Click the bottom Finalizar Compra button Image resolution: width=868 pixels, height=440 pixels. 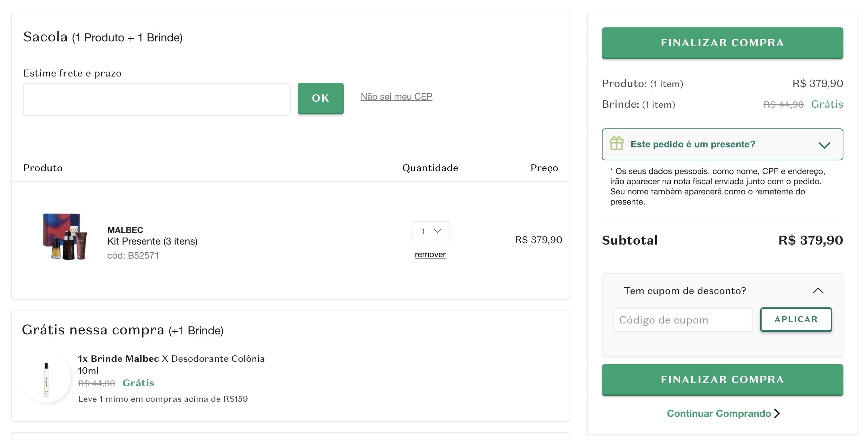(722, 380)
